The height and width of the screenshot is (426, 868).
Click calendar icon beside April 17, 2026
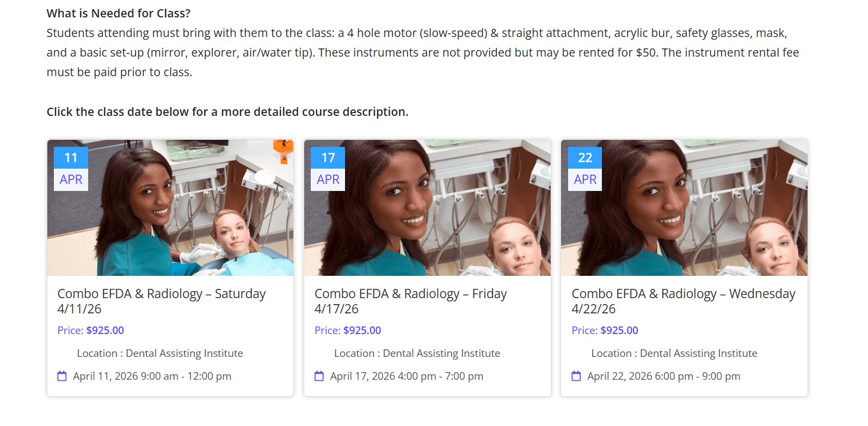[x=319, y=376]
